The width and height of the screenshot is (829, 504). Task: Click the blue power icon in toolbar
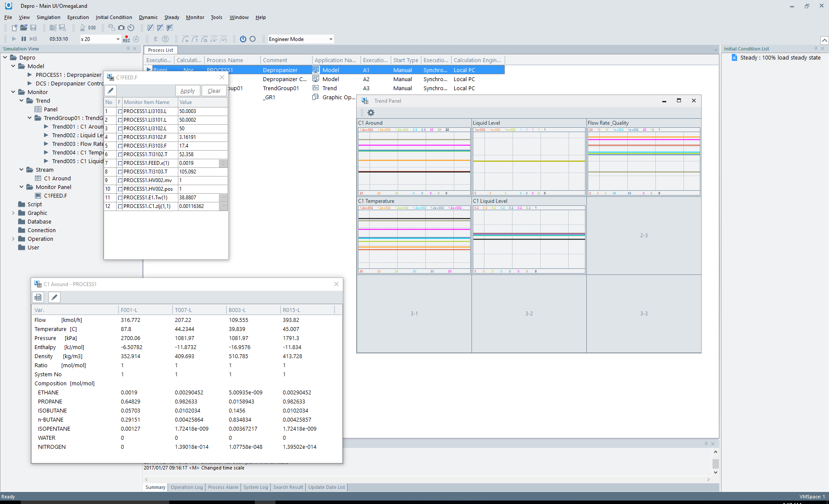[243, 39]
